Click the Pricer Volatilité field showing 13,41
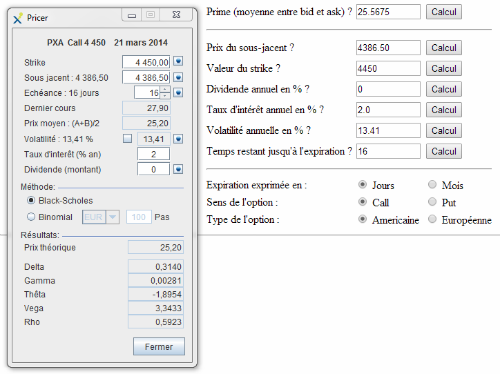The image size is (500, 374). tap(154, 139)
